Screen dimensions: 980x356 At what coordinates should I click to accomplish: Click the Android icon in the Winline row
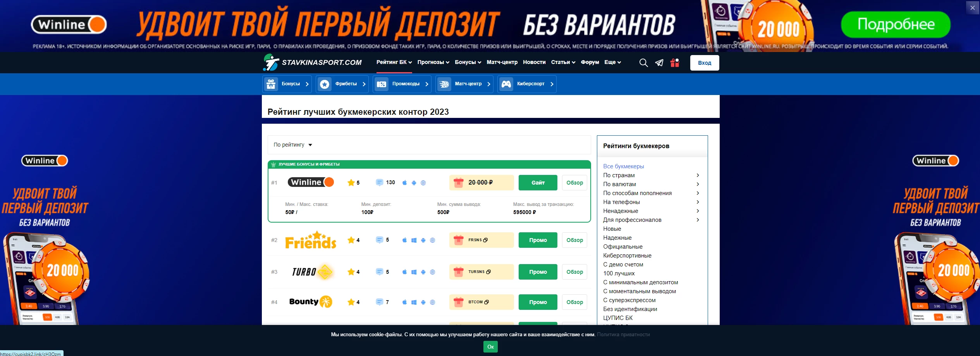pos(414,183)
